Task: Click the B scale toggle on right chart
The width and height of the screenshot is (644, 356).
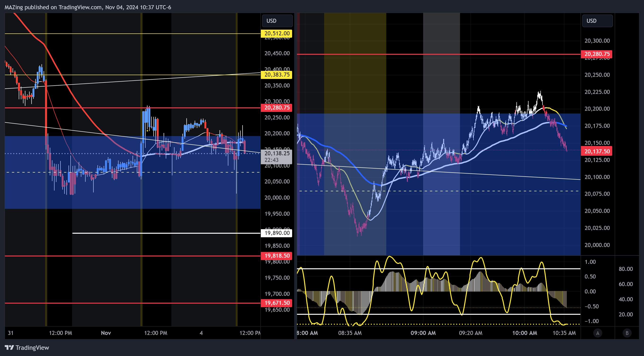Action: [x=627, y=333]
